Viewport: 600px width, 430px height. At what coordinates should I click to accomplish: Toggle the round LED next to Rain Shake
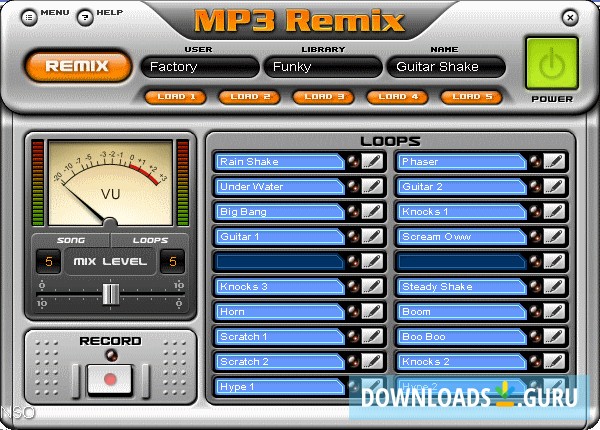[x=353, y=161]
